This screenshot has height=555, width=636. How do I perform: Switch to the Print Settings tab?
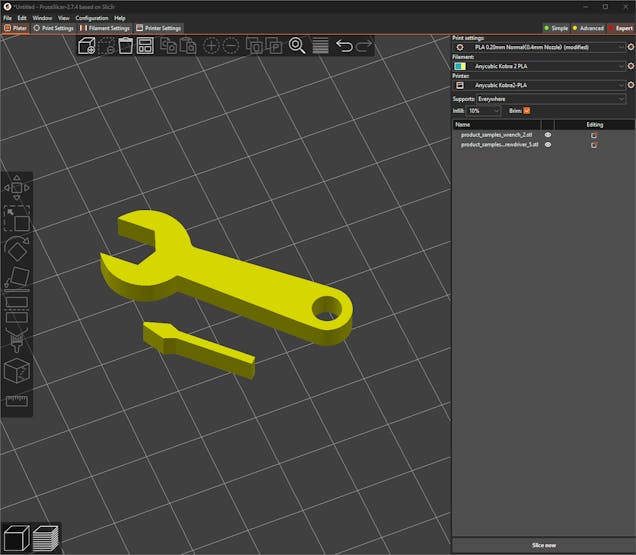coord(54,28)
